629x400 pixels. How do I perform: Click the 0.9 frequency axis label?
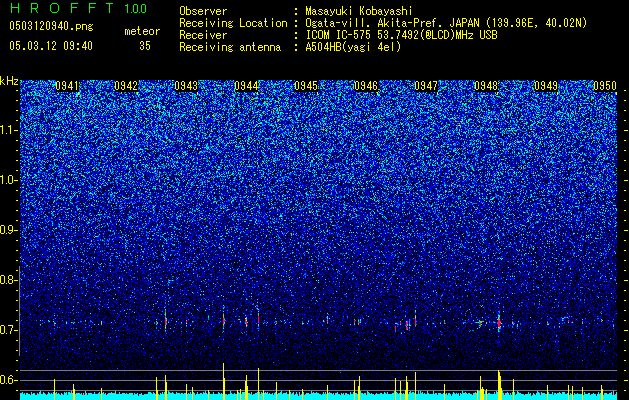(x=7, y=230)
